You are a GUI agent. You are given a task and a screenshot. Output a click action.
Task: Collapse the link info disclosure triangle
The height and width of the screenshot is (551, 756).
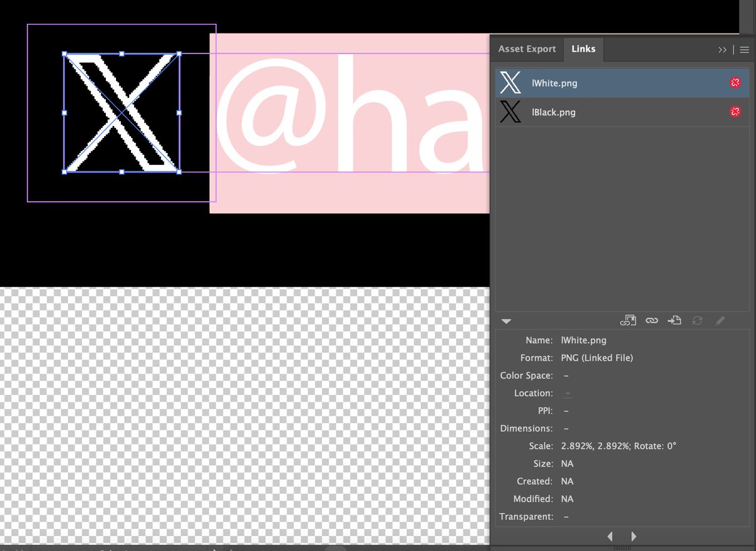click(x=506, y=321)
